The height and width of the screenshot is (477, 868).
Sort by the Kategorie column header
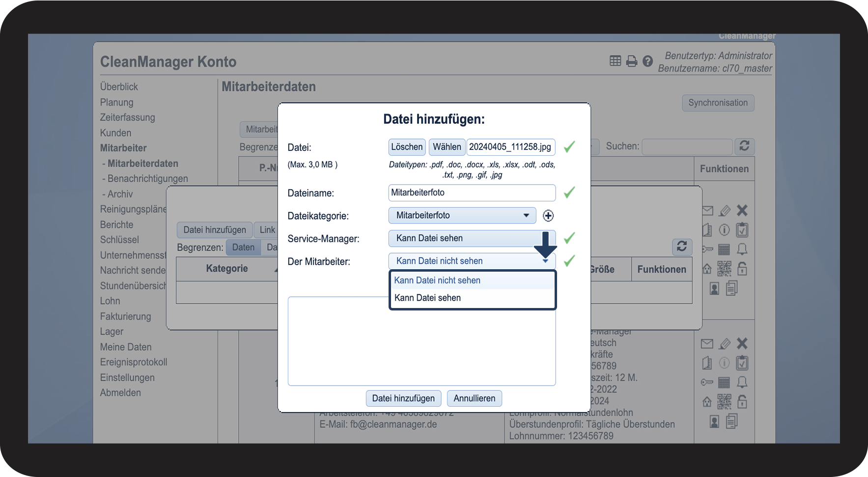(x=227, y=269)
